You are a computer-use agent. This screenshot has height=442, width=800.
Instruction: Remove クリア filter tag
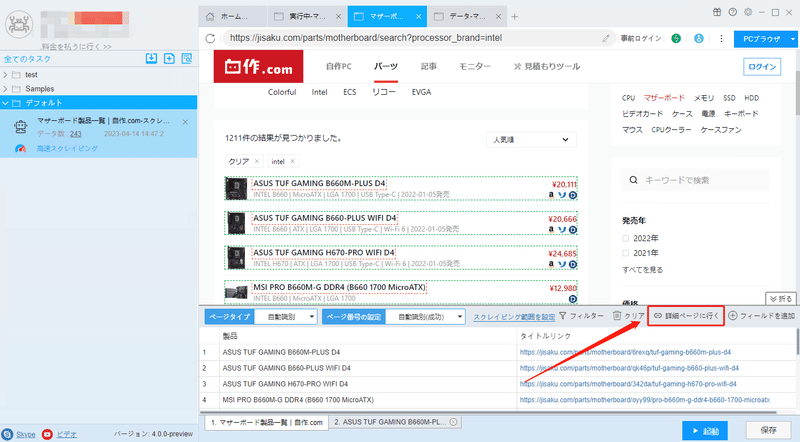click(257, 161)
